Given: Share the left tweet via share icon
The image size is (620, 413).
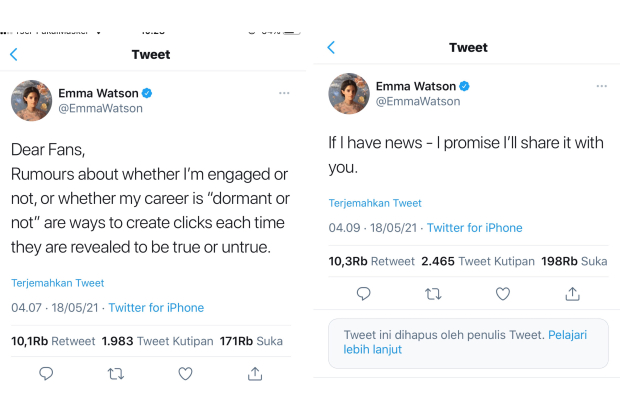Looking at the screenshot, I should [x=255, y=373].
